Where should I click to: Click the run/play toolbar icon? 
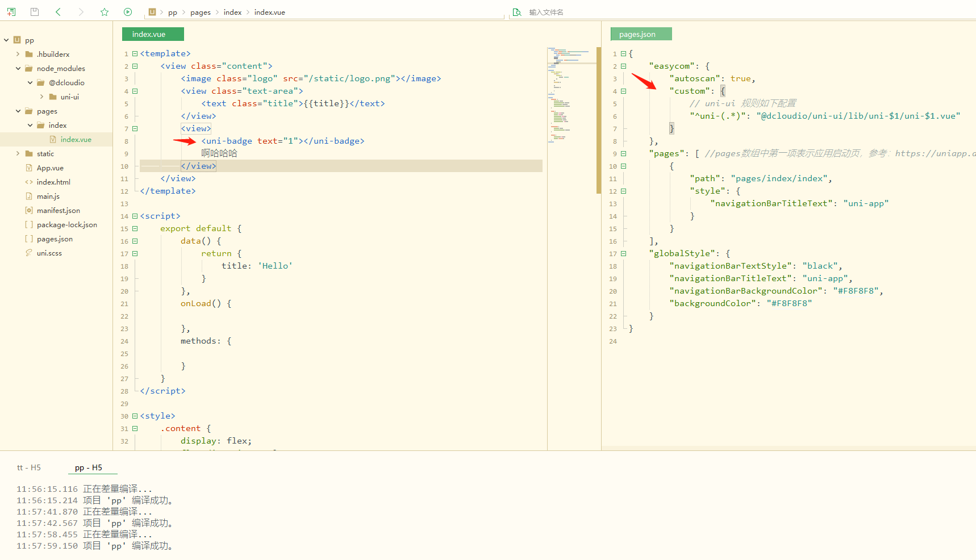click(128, 12)
